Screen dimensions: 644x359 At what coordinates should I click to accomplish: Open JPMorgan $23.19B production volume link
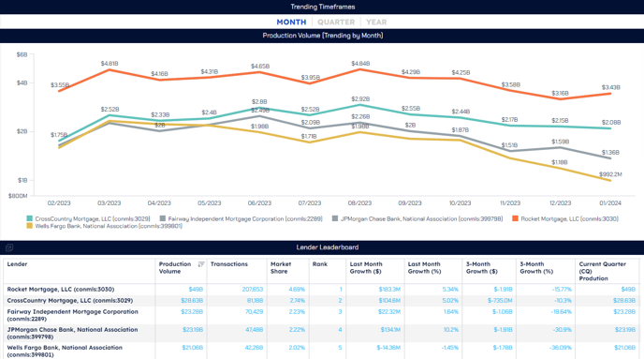point(193,329)
